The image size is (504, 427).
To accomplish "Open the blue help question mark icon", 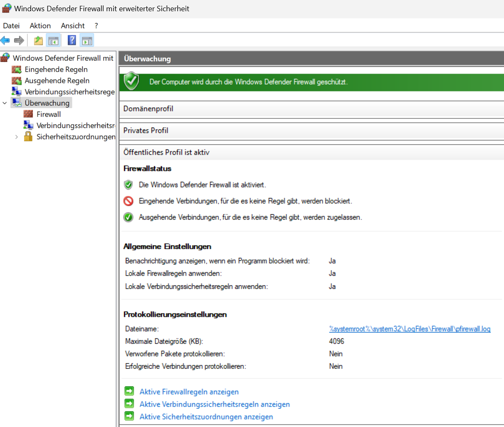I will pos(72,40).
